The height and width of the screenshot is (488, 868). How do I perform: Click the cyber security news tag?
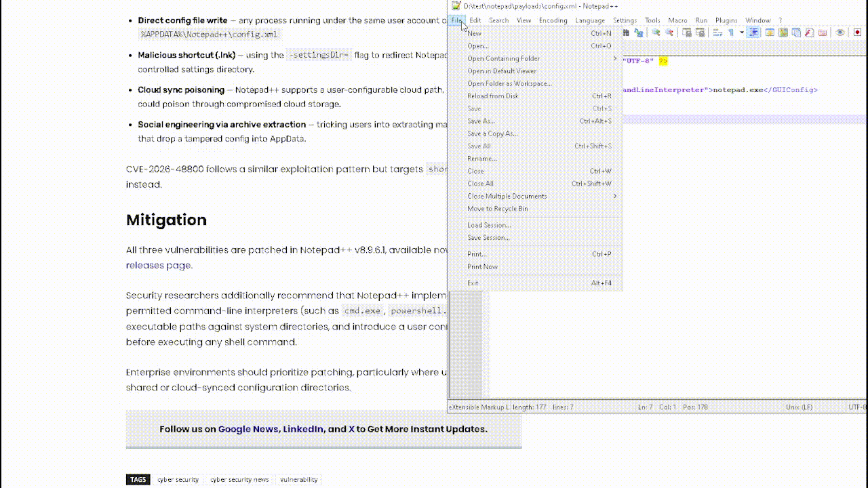click(x=239, y=479)
